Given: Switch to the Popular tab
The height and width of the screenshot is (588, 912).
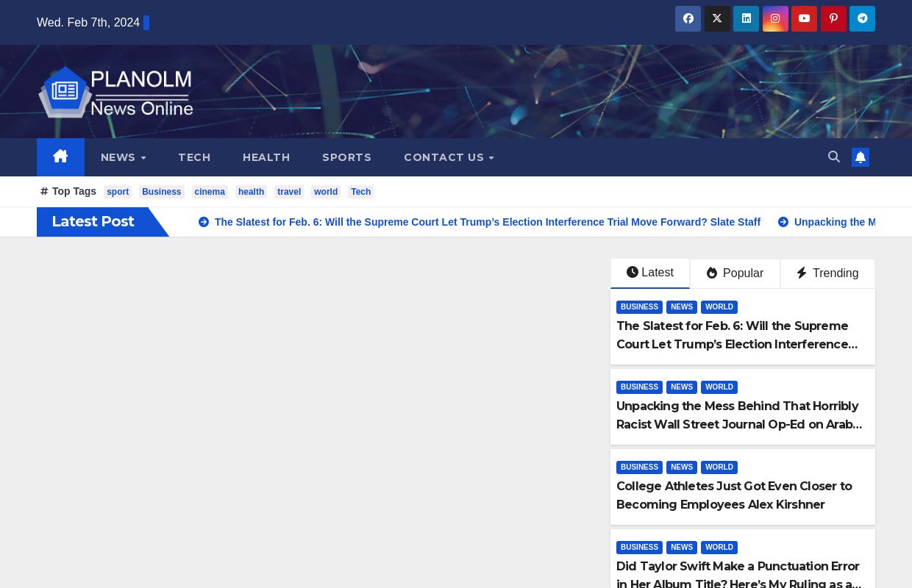Looking at the screenshot, I should point(735,273).
